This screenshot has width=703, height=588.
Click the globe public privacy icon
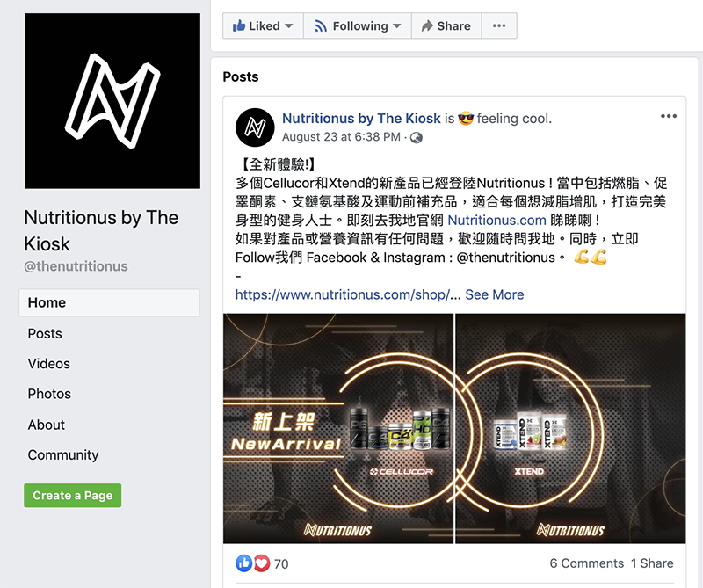click(417, 137)
